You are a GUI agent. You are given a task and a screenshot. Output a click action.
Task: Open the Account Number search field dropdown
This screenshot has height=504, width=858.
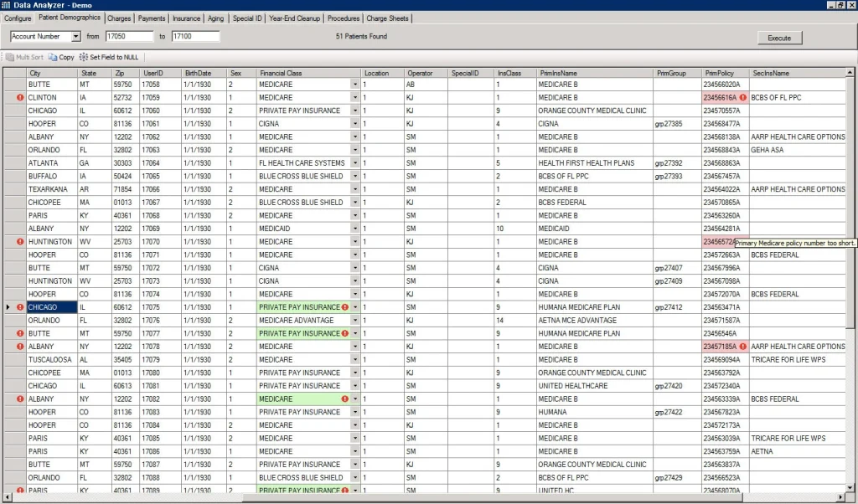[76, 36]
